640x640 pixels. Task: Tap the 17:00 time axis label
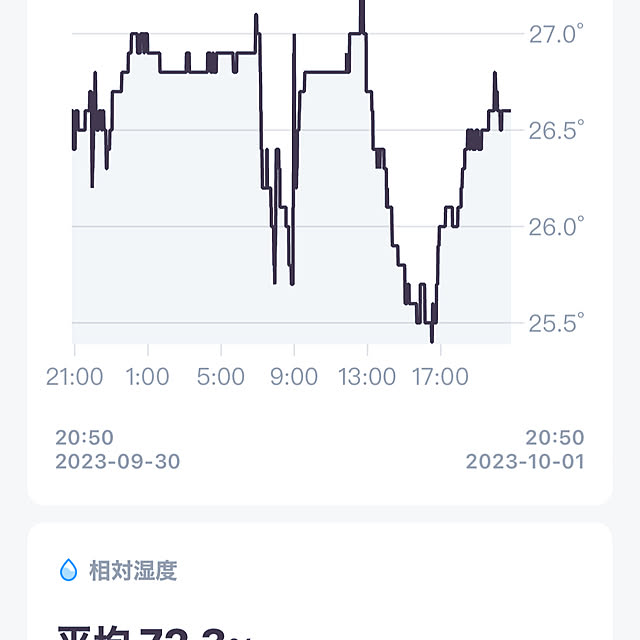[440, 376]
